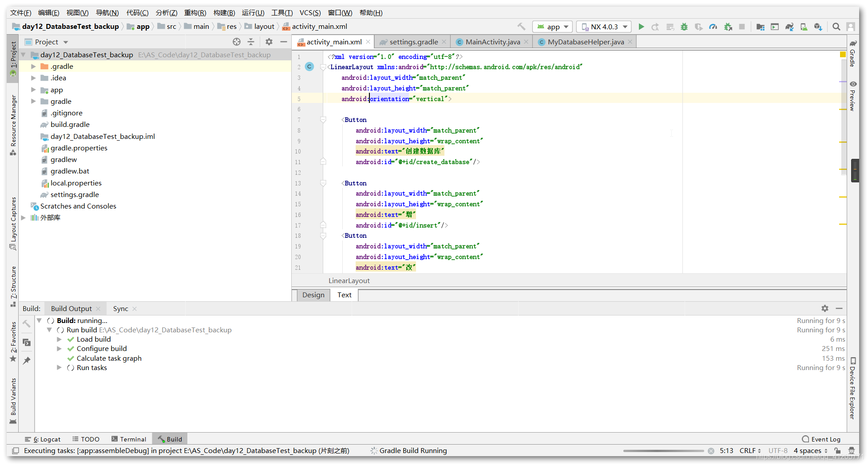Switch to Design view tab
The height and width of the screenshot is (465, 868).
313,295
